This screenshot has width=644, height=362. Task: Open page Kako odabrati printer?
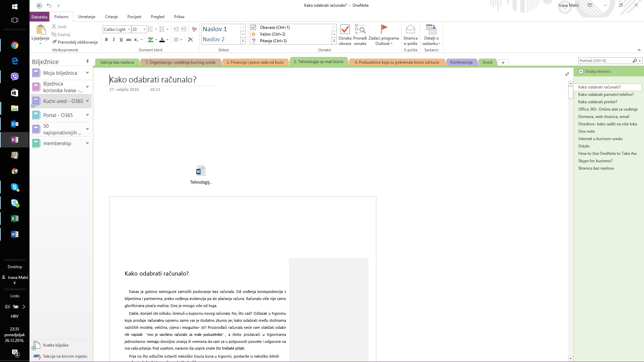(x=597, y=102)
